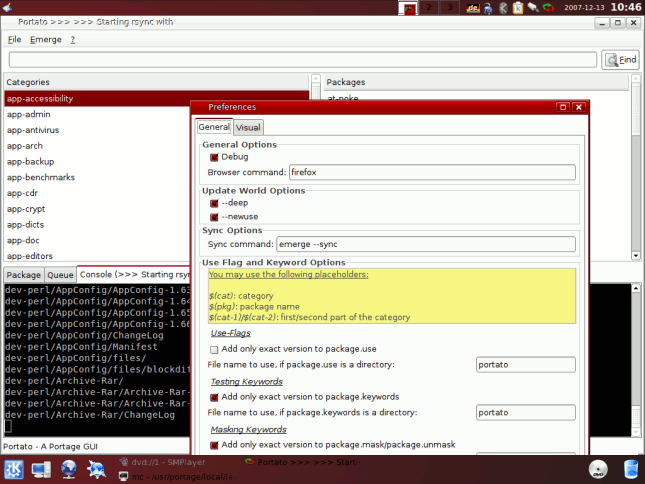
Task: Click the Browser command field
Action: coord(432,172)
